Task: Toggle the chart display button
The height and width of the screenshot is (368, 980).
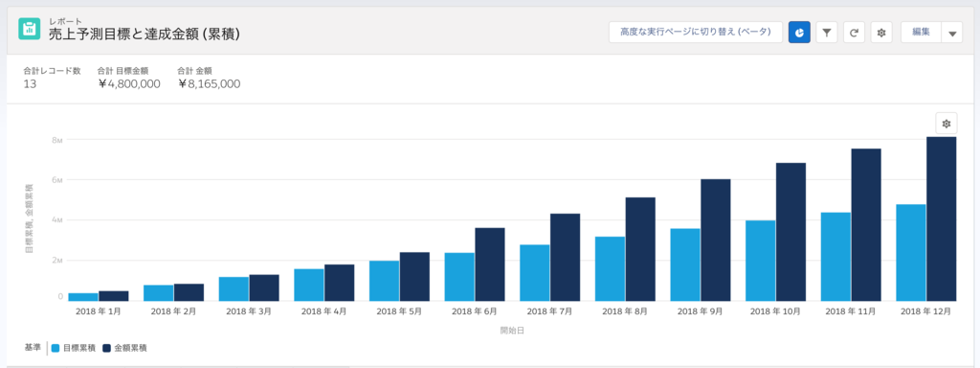Action: tap(799, 32)
